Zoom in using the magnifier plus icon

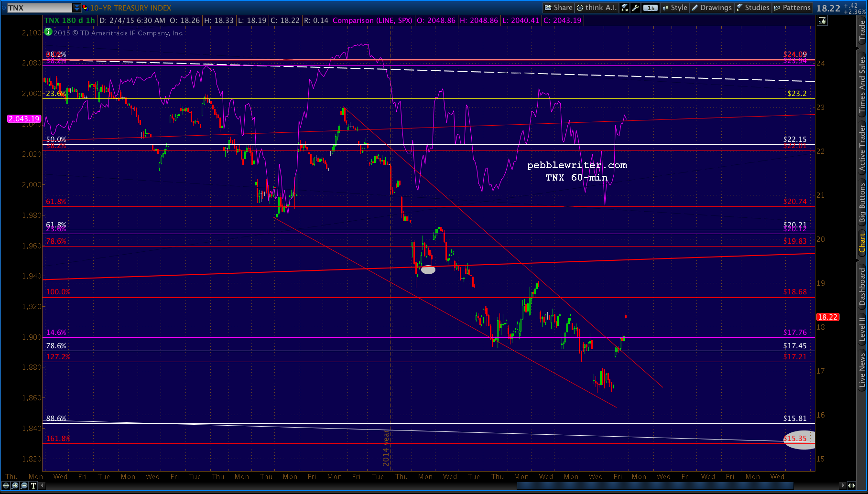15,486
